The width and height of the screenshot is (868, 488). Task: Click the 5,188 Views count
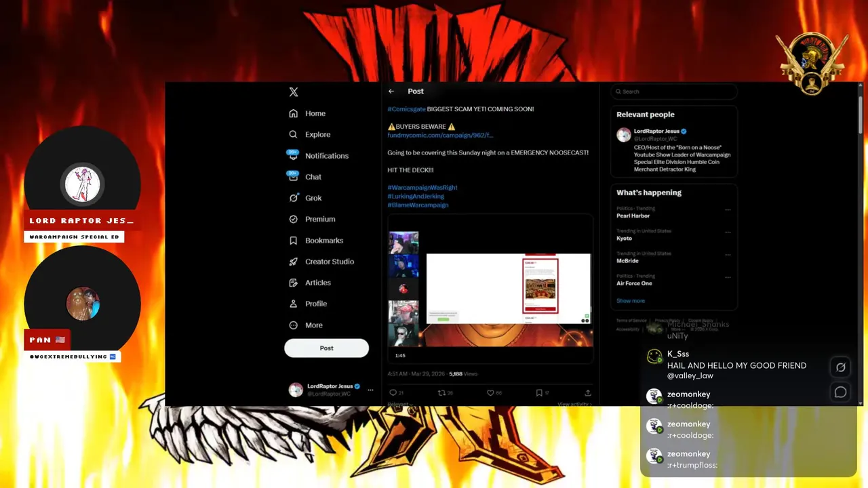463,373
